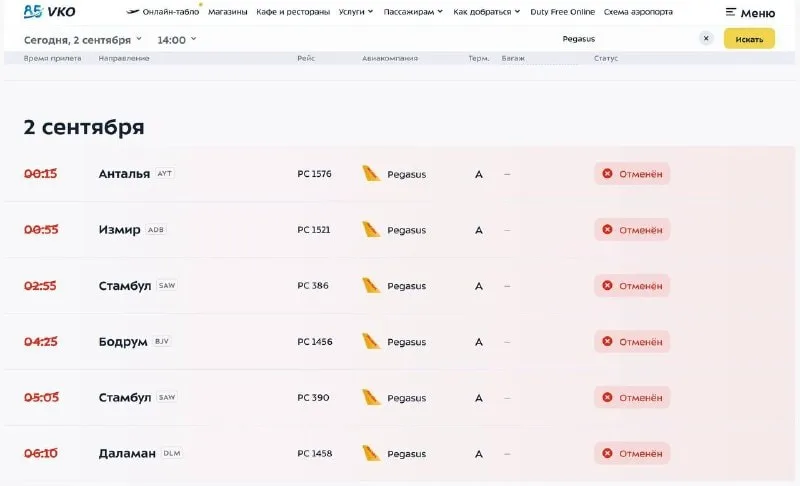Click the Багаж column header
This screenshot has width=800, height=486.
coord(513,58)
